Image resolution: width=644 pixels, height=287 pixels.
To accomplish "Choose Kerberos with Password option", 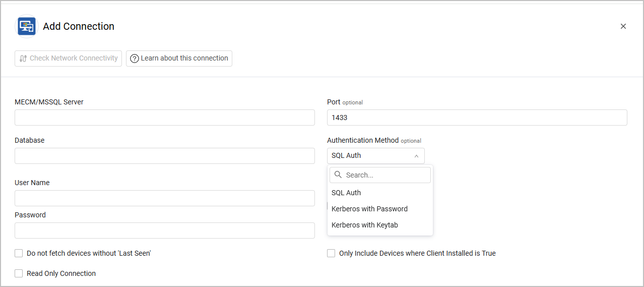I will pos(369,209).
